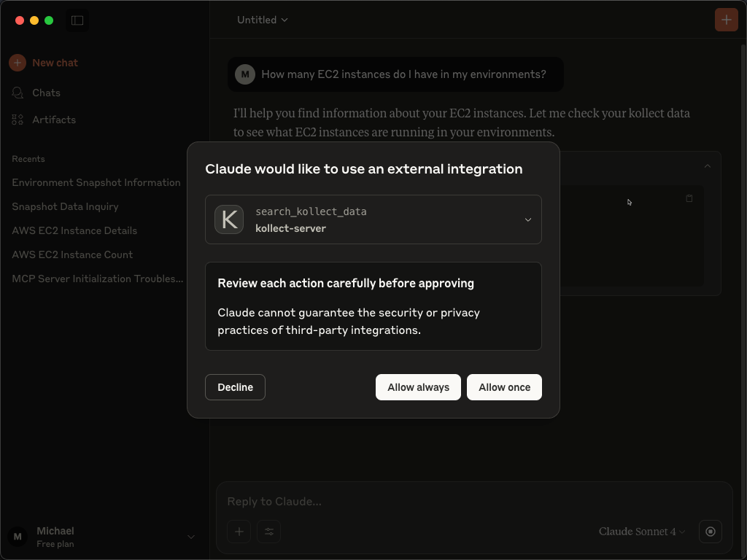This screenshot has width=747, height=560.
Task: Click the M avatar in user message
Action: 245,74
